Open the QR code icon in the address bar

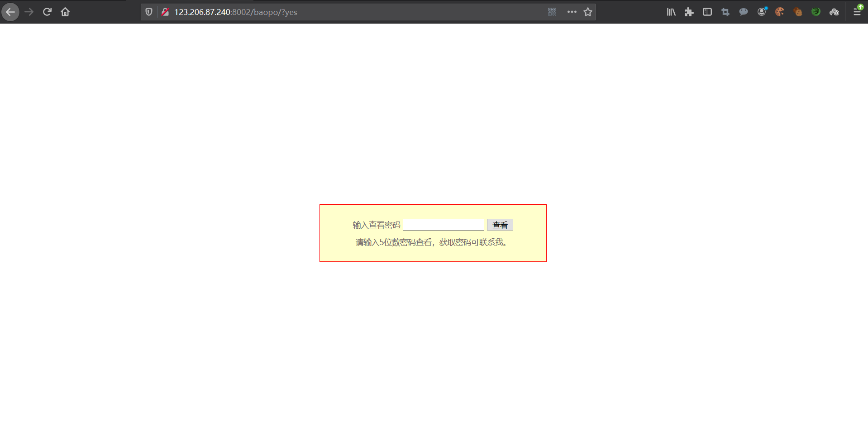pyautogui.click(x=552, y=12)
